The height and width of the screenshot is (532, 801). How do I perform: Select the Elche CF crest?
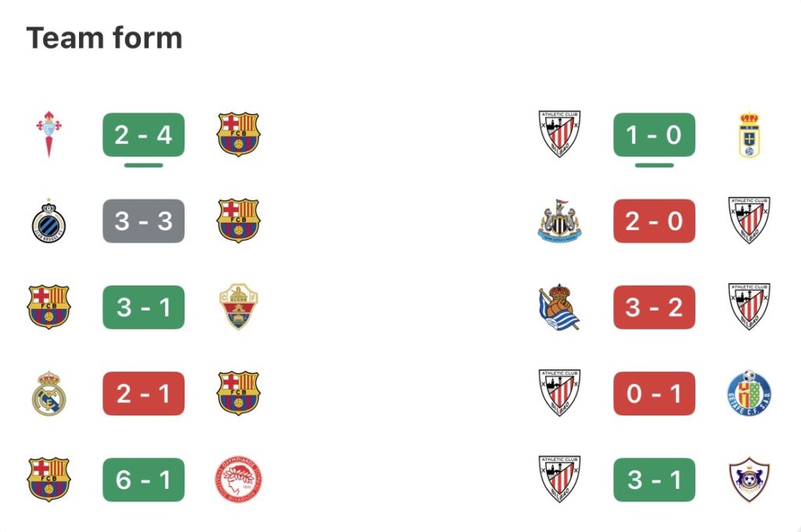click(x=239, y=307)
